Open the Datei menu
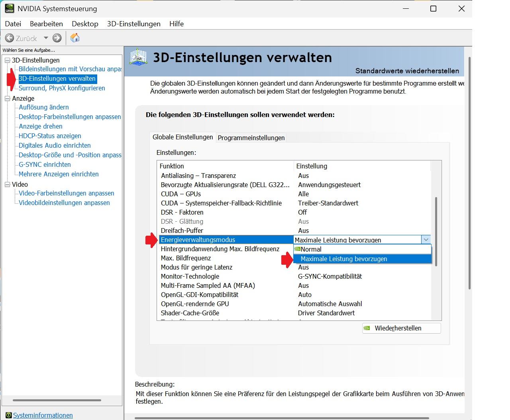 point(13,24)
